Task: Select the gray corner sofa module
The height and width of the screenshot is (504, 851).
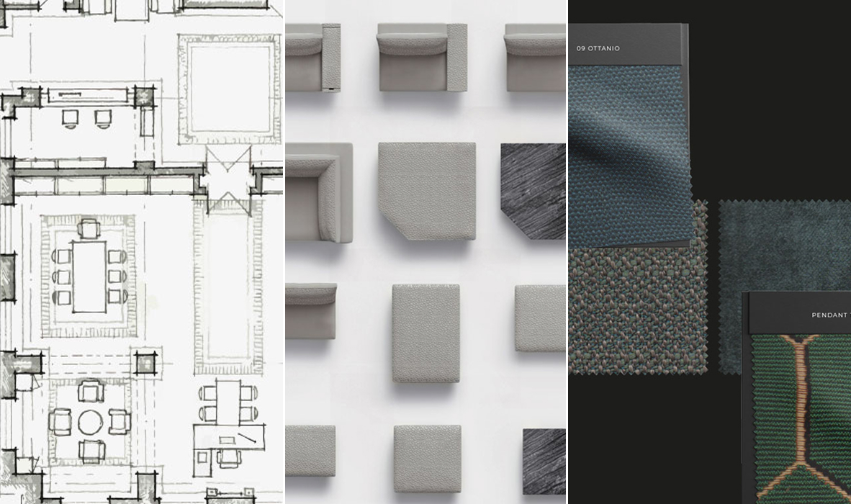Action: [x=318, y=192]
